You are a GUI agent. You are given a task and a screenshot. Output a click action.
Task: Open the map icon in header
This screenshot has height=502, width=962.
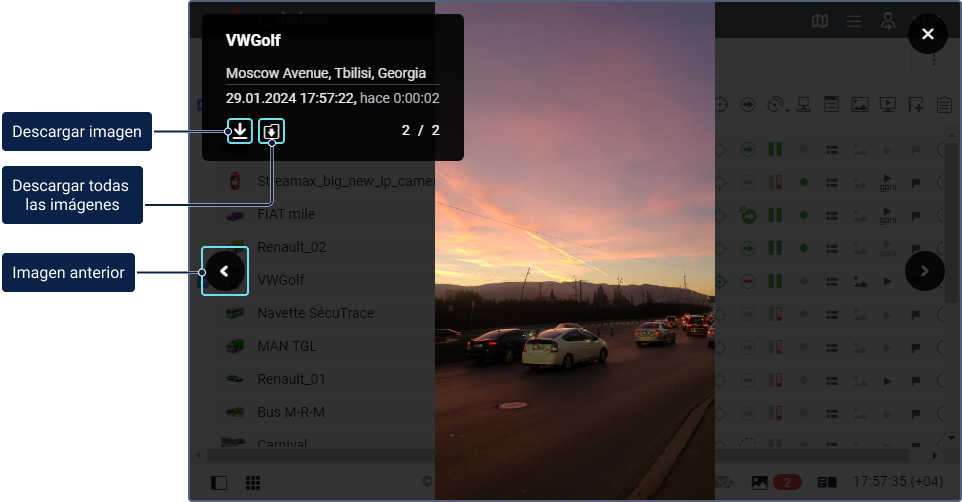click(x=820, y=21)
